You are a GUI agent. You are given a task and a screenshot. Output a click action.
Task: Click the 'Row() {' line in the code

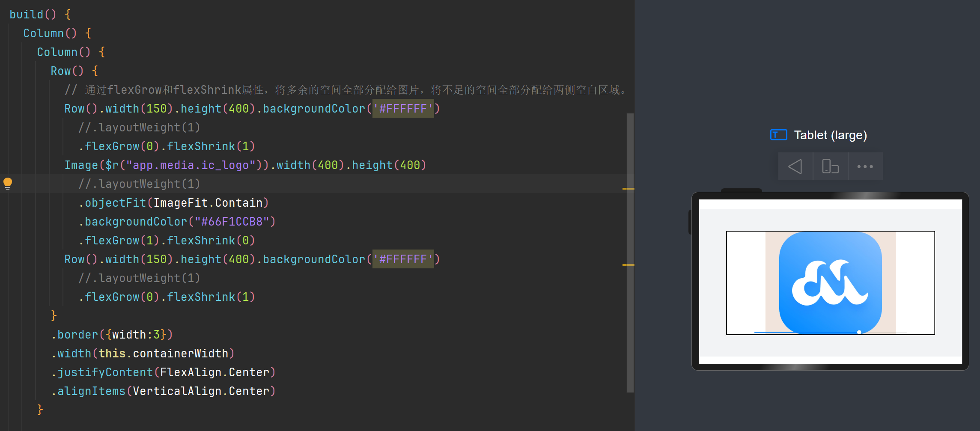74,71
